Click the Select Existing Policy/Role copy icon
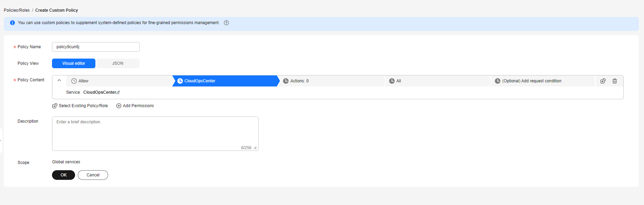The image size is (644, 205). [54, 106]
